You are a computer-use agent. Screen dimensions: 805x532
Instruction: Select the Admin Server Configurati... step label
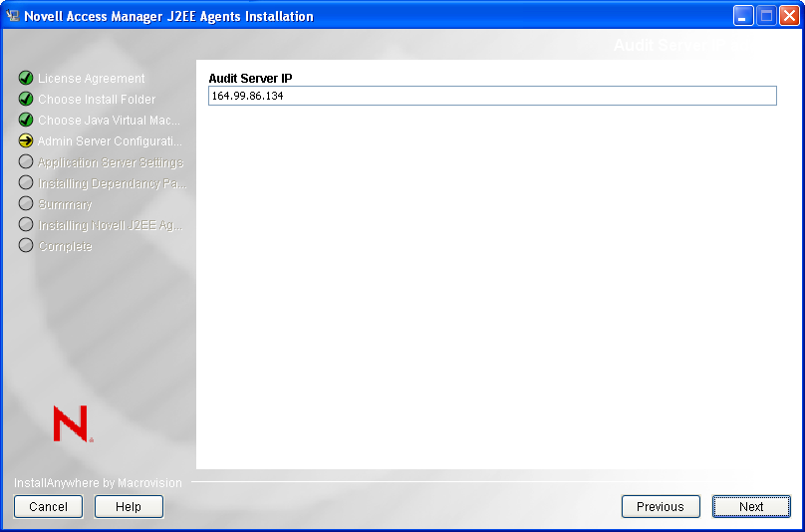click(110, 141)
